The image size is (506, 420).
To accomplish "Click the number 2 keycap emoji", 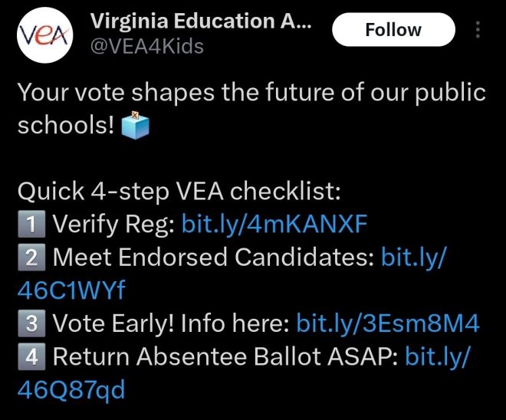I will pyautogui.click(x=31, y=258).
